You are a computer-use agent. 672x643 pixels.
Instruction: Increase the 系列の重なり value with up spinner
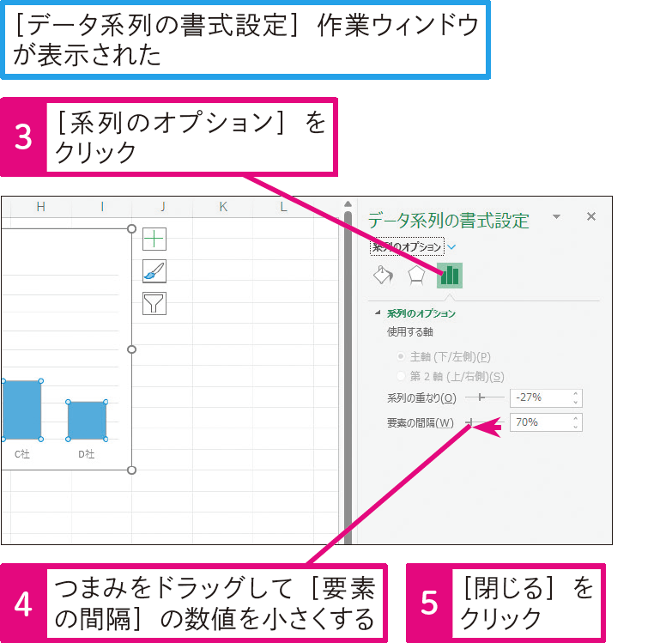pos(576,394)
